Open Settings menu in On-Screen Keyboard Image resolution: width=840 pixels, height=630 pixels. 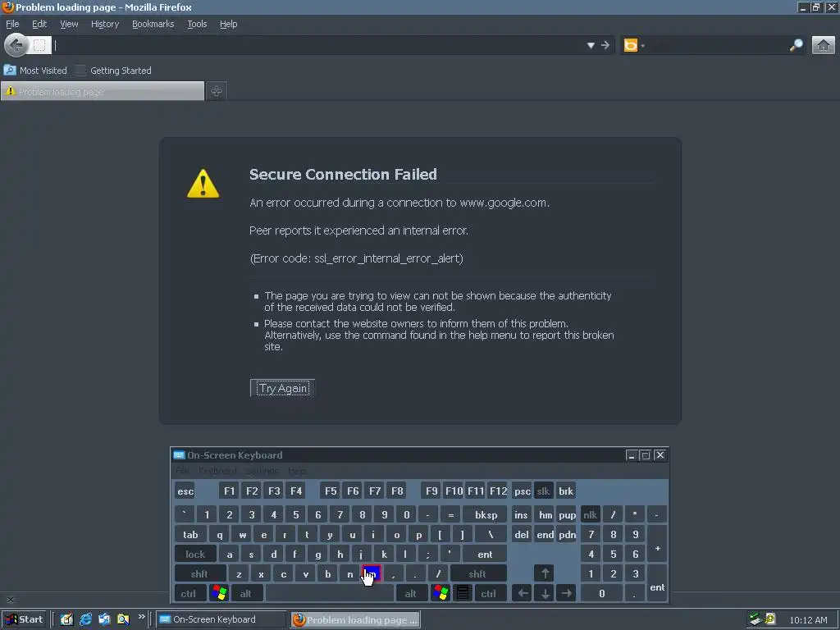(x=262, y=470)
